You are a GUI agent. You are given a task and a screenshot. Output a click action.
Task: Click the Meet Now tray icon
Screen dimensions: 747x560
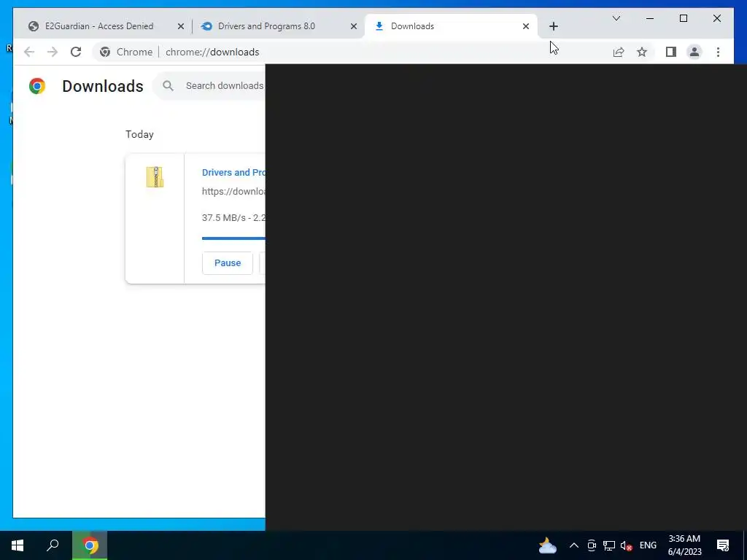[592, 545]
